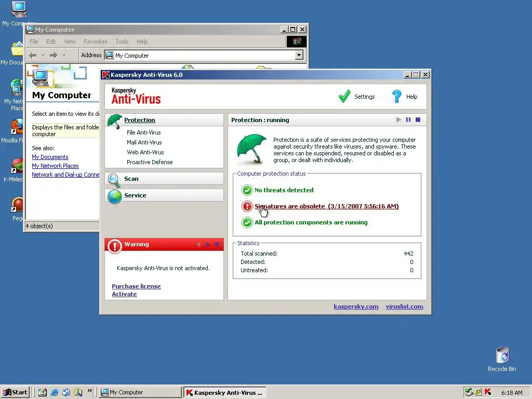Switch to My Computer taskbar button
532x399 pixels.
(140, 392)
